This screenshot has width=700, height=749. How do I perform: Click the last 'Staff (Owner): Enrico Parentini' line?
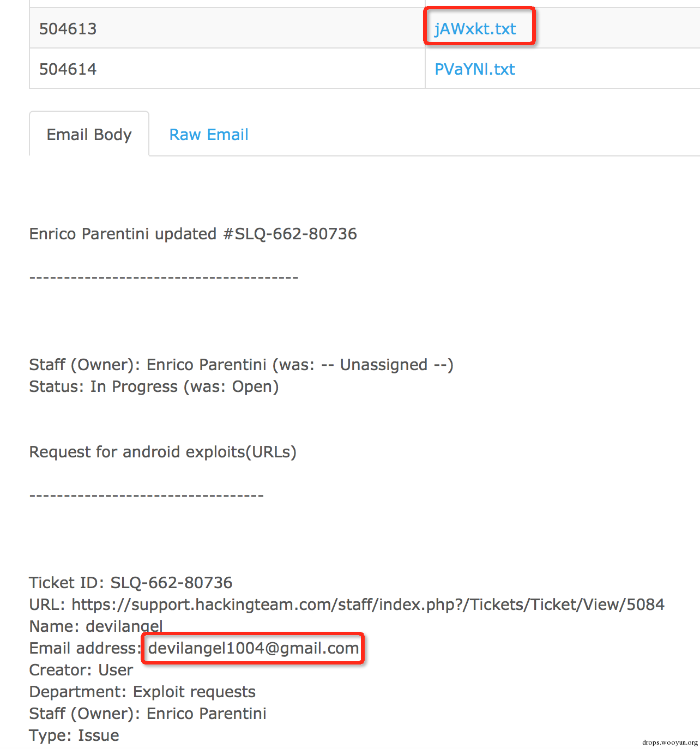148,714
